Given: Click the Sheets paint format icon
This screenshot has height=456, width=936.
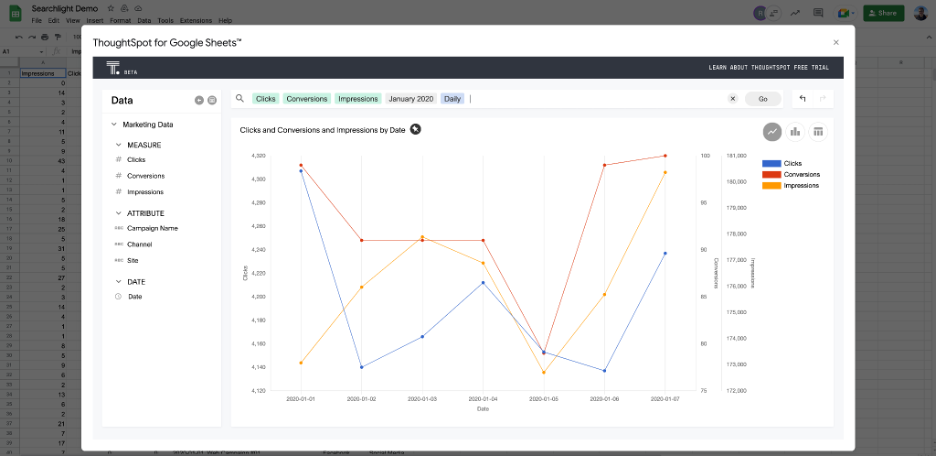Looking at the screenshot, I should pyautogui.click(x=57, y=37).
